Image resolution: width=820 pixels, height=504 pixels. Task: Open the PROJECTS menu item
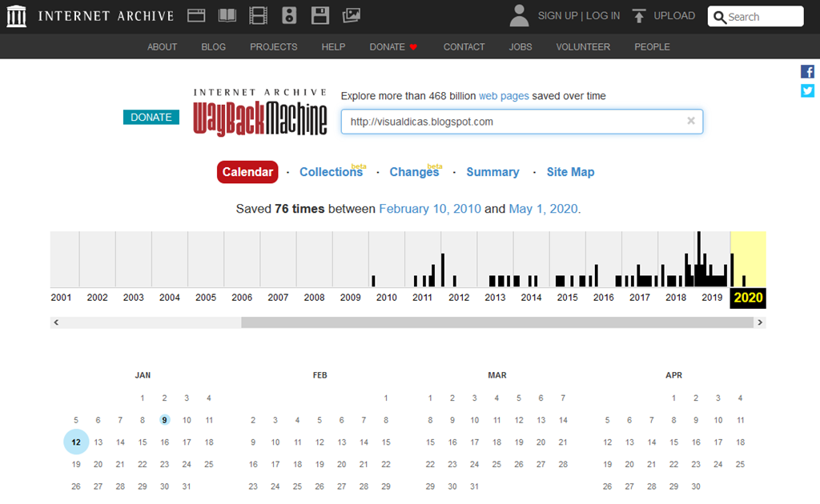tap(274, 47)
